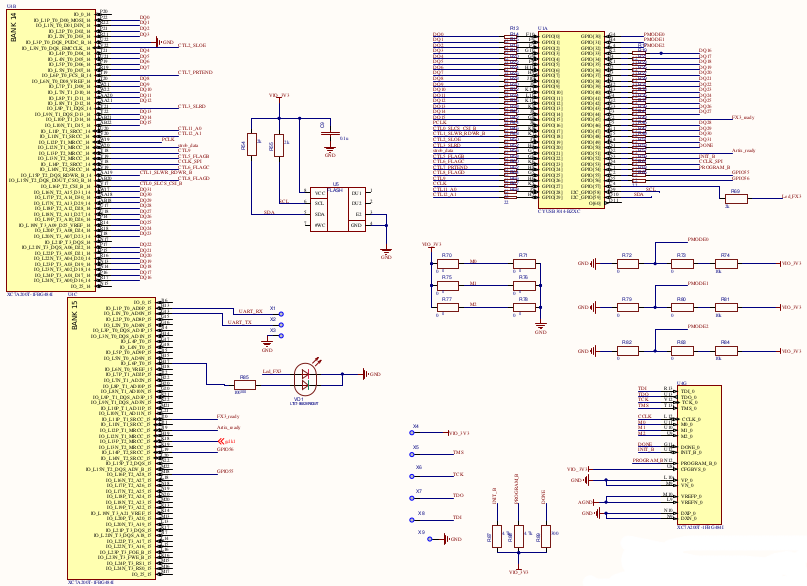Select resistor R84 in PMODE2 divider

(x=726, y=351)
